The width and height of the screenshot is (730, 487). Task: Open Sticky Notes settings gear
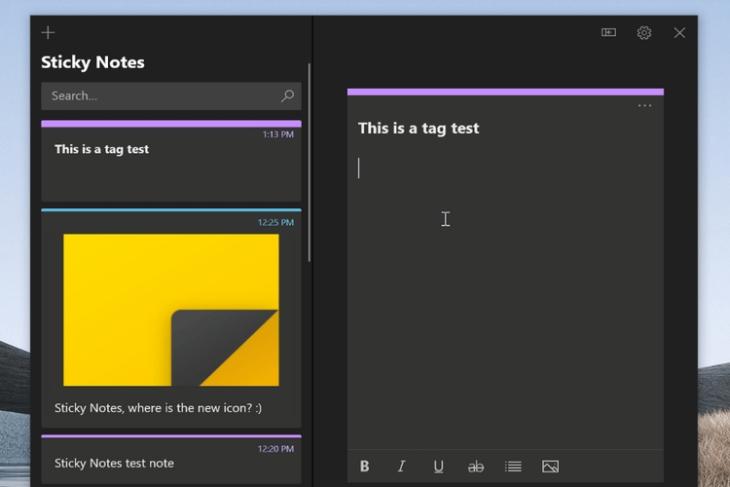[x=644, y=33]
